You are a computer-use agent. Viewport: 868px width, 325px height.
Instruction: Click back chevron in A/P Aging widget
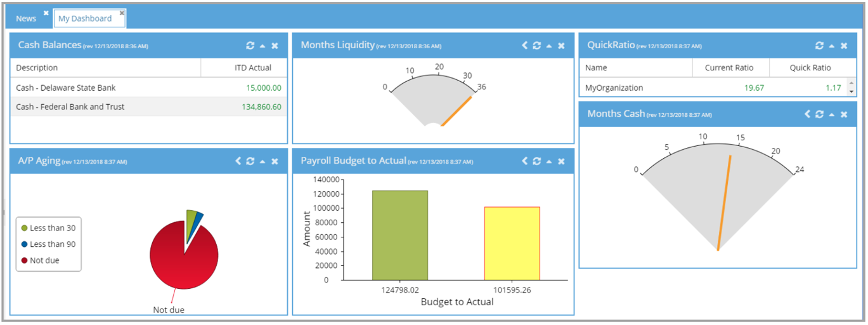point(238,161)
